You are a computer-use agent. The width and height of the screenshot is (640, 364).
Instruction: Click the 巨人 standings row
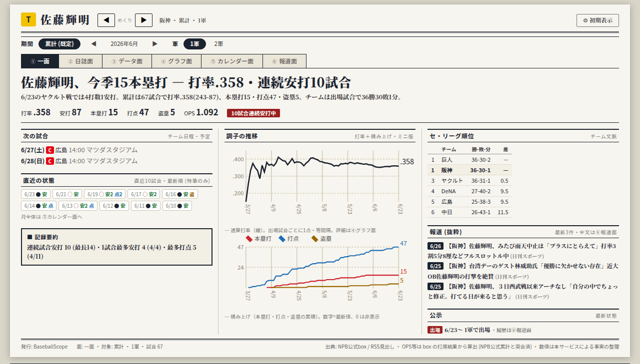tap(469, 160)
